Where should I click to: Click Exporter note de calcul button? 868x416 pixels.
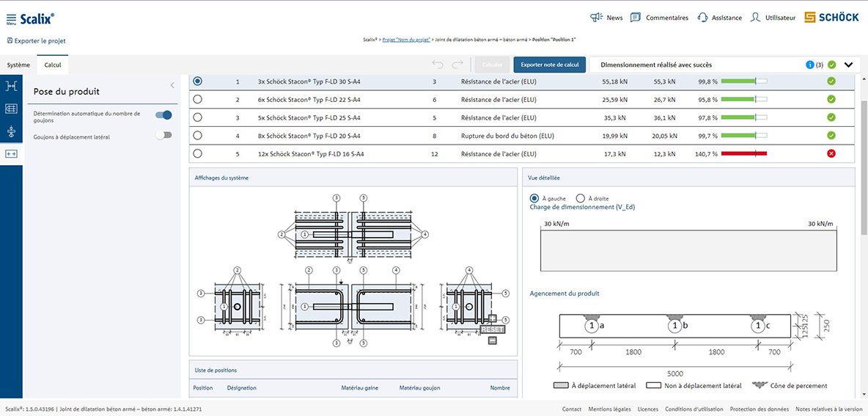tap(550, 65)
